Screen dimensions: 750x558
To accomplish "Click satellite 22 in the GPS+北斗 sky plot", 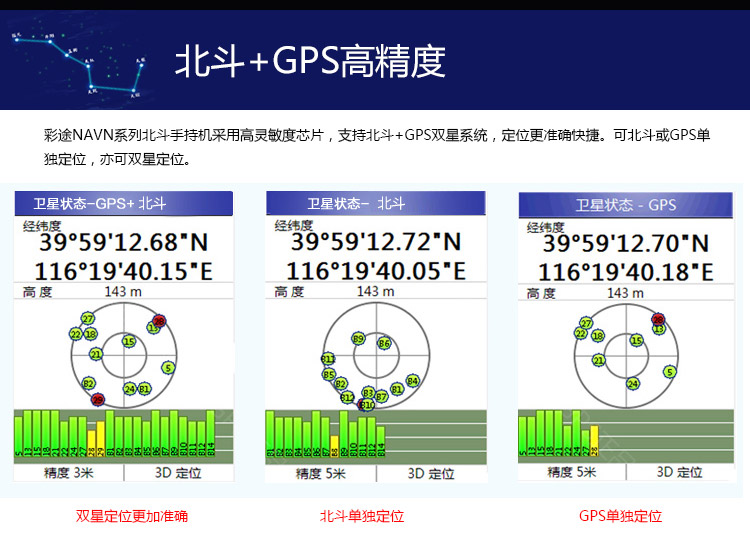I will pyautogui.click(x=76, y=334).
